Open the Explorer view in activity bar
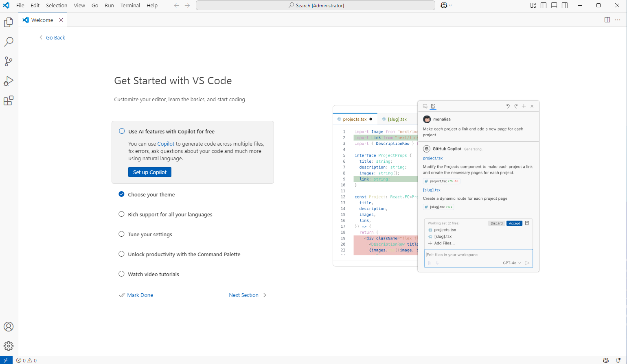The width and height of the screenshot is (627, 364). [9, 22]
